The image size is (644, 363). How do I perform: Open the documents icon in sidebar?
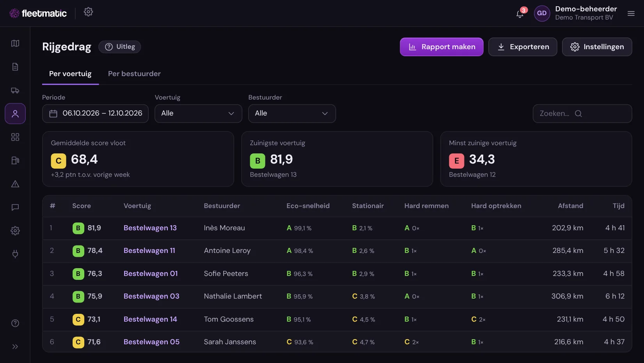click(x=15, y=67)
